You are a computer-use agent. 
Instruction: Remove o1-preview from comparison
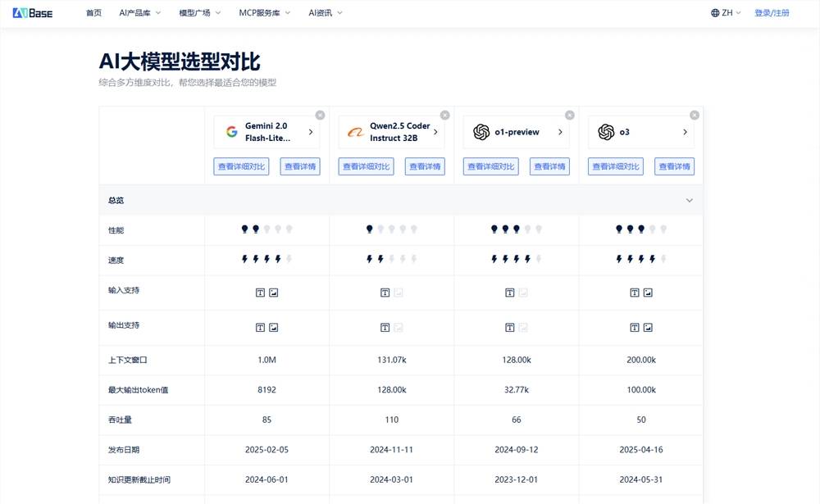point(570,115)
